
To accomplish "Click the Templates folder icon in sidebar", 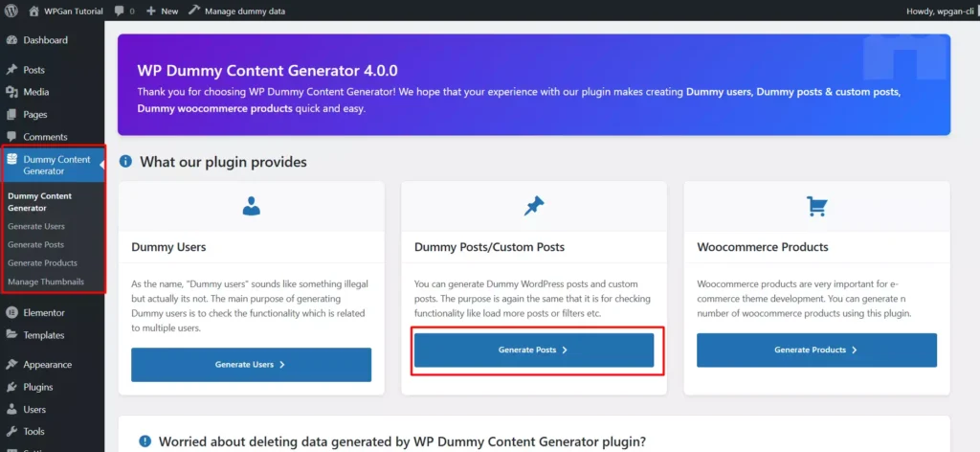I will pyautogui.click(x=11, y=334).
